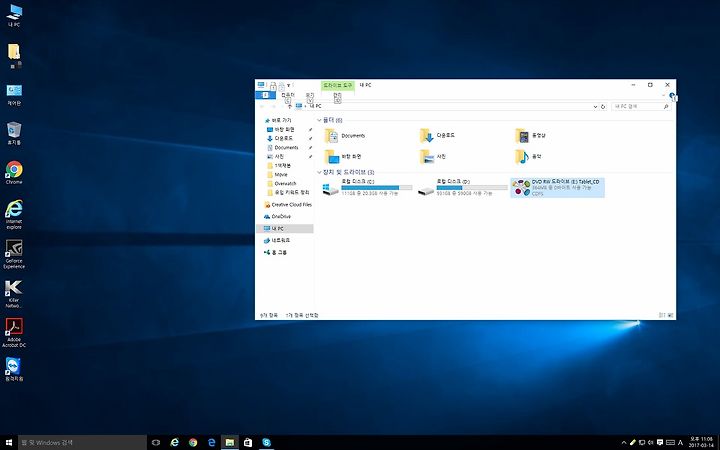
Task: Select local disk (D:) drive
Action: (462, 188)
